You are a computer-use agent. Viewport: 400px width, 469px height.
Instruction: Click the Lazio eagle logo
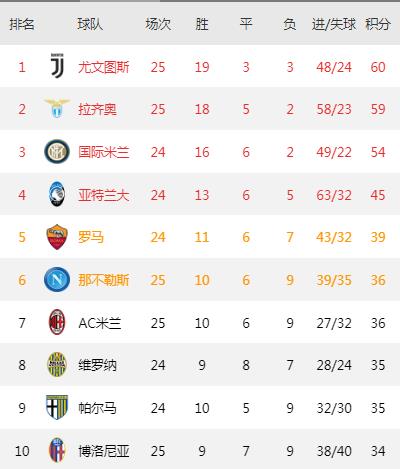57,108
